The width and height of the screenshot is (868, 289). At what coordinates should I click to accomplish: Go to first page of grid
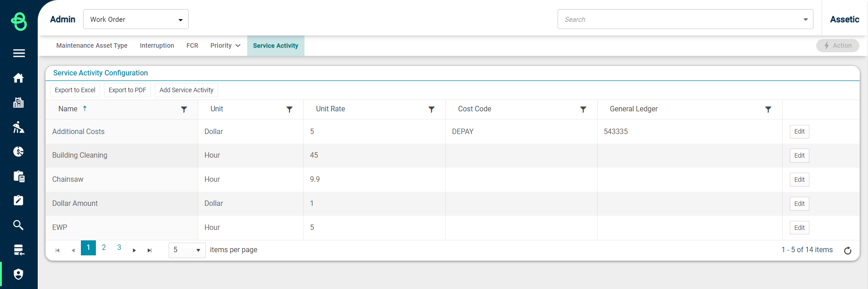(57, 250)
